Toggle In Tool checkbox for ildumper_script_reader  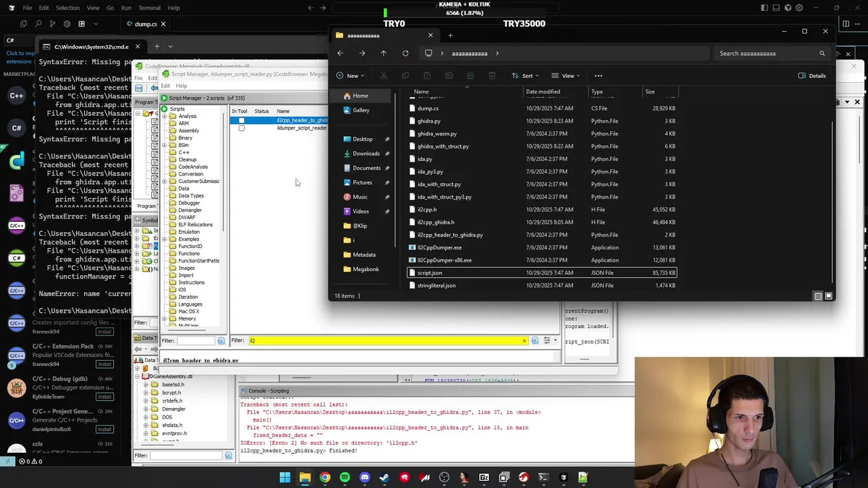point(241,128)
